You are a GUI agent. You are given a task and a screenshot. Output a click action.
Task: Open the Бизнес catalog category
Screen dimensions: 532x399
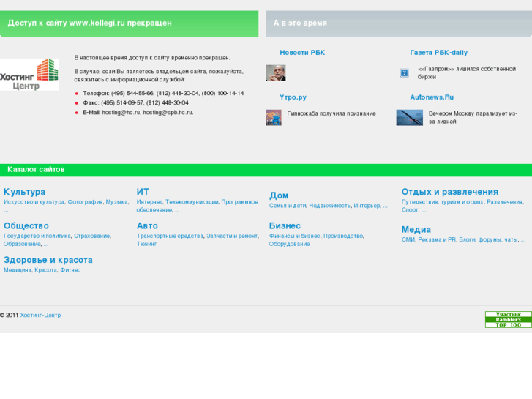pos(285,225)
